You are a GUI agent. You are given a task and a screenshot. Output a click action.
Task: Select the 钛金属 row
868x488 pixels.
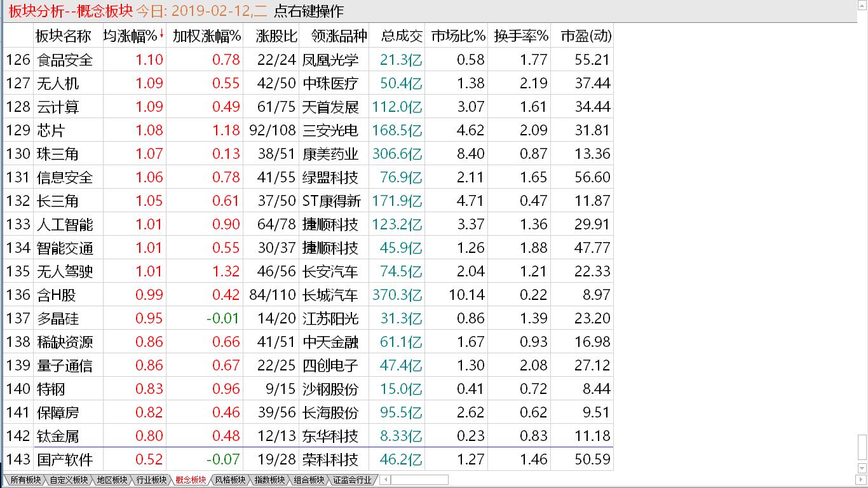(308, 436)
